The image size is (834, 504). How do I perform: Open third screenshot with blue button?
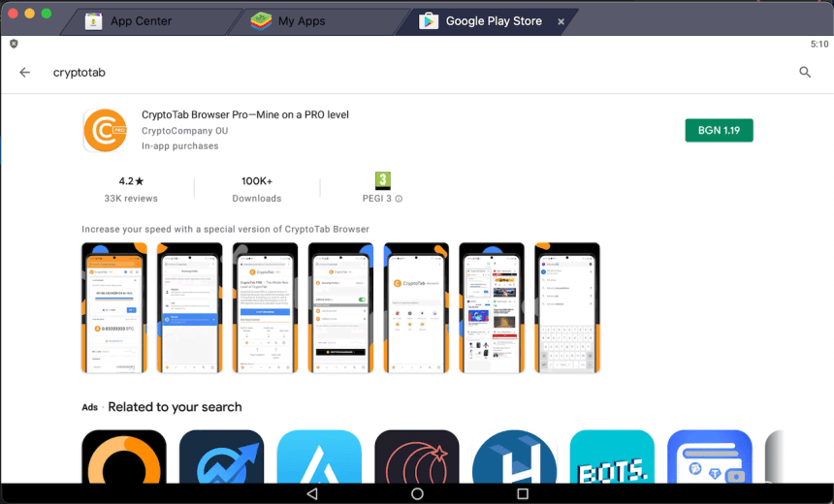[265, 308]
